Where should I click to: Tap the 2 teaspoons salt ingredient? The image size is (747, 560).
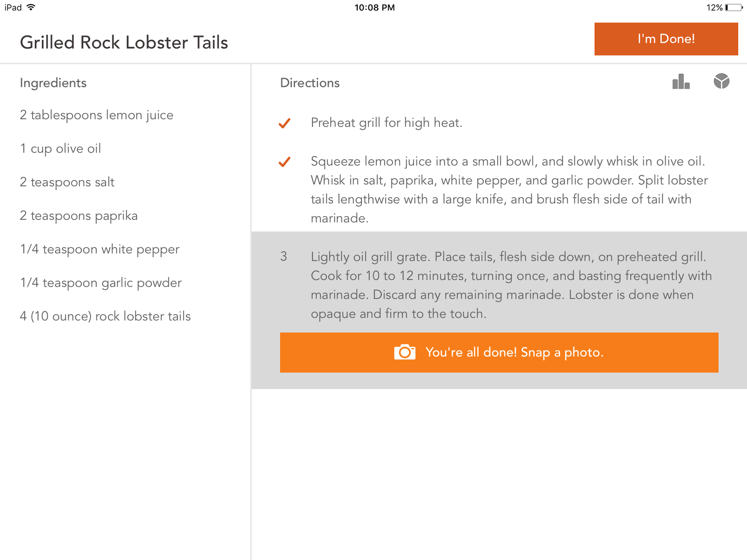[x=67, y=182]
